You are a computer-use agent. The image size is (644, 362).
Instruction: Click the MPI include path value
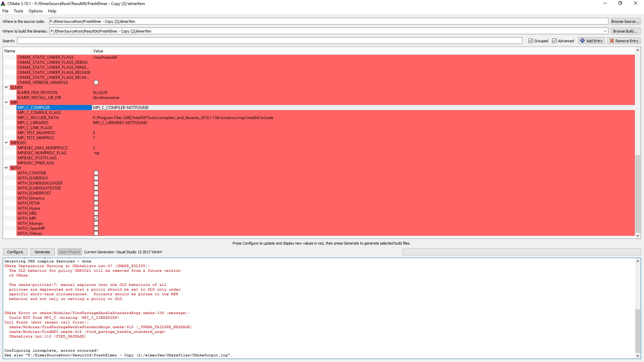tap(183, 118)
